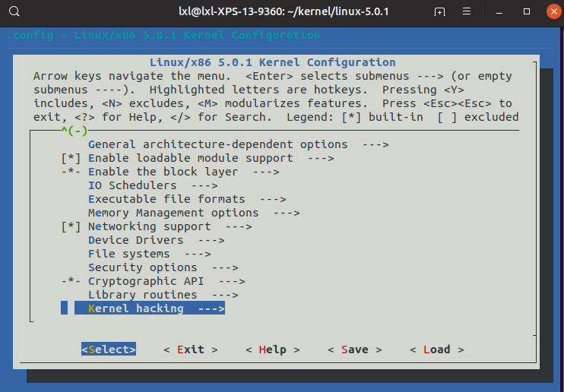
Task: Select the Memory Management options entry
Action: pyautogui.click(x=173, y=213)
